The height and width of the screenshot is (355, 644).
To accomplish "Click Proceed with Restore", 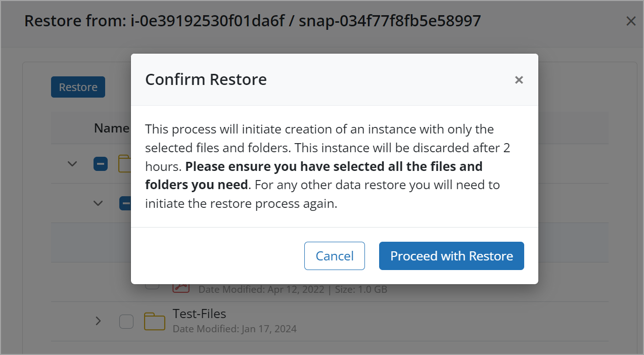I will [451, 256].
